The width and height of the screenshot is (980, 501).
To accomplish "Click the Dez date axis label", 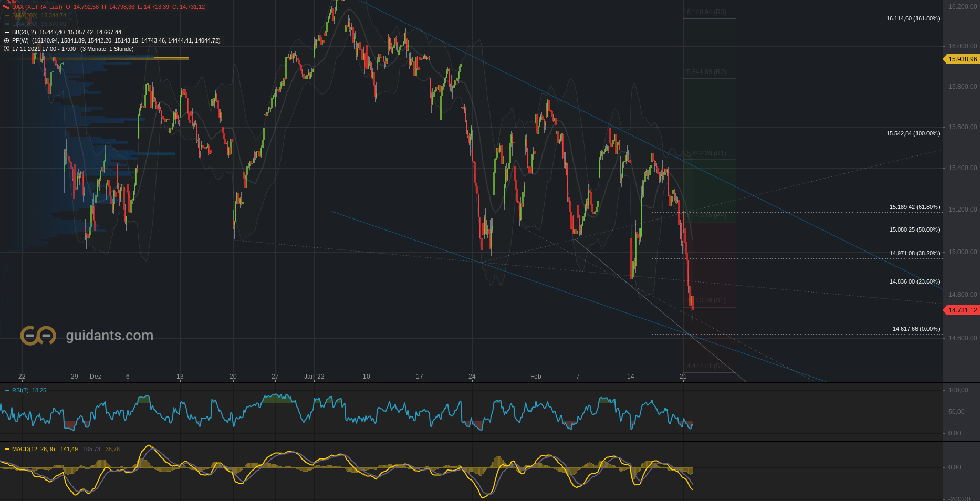I will click(96, 377).
